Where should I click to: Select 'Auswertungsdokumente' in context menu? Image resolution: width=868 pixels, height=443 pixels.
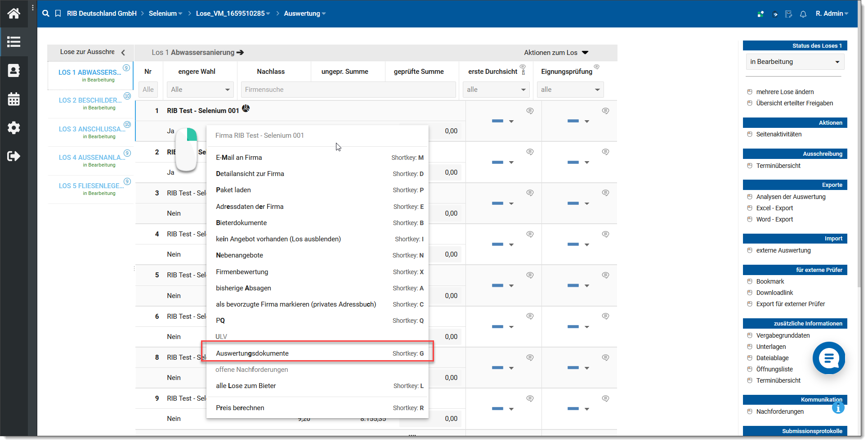(x=252, y=353)
